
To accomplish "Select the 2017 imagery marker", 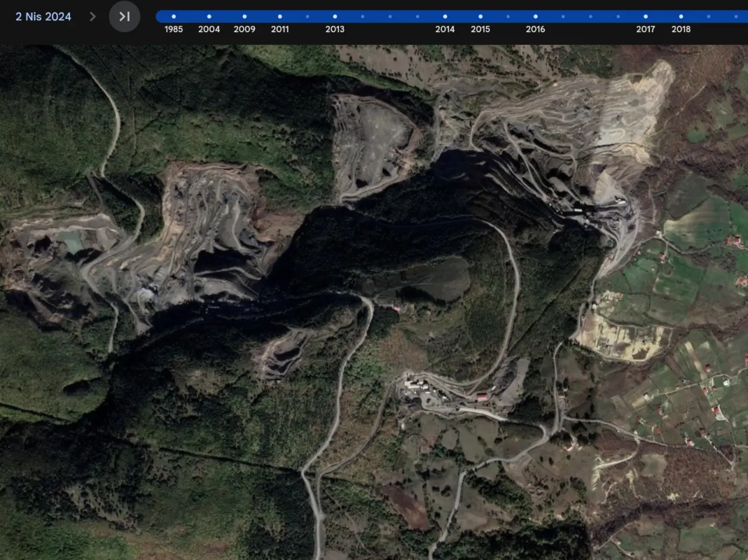I will click(645, 16).
